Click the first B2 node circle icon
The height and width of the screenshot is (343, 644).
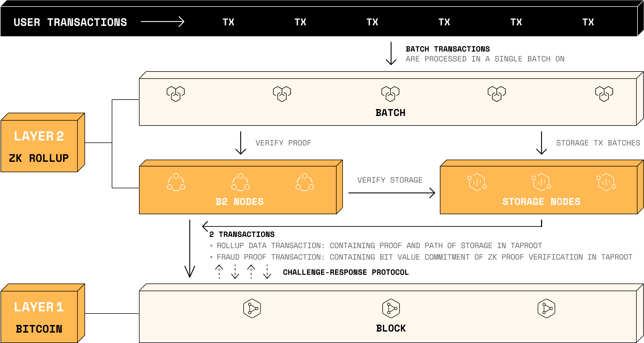[x=176, y=182]
